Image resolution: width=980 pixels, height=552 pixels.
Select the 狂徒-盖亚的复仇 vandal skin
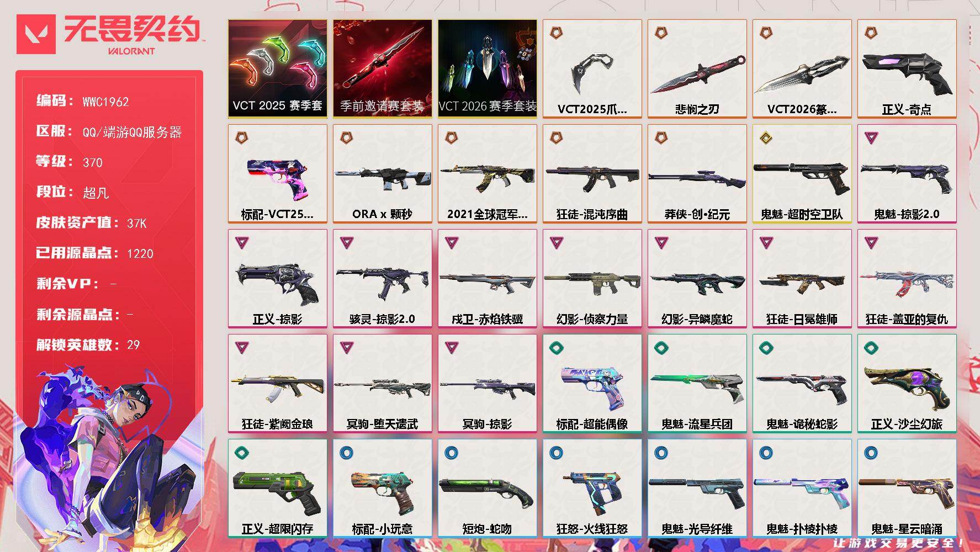point(907,278)
